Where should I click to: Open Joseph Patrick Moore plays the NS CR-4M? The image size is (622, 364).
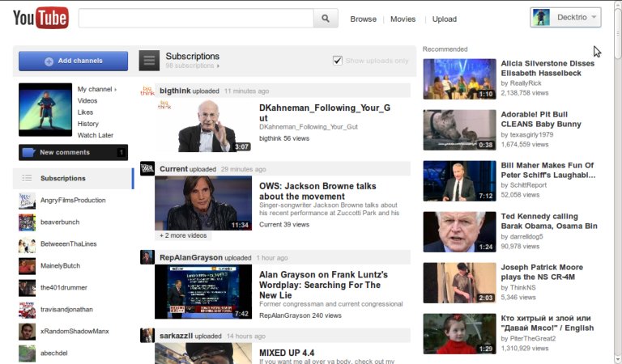(542, 272)
